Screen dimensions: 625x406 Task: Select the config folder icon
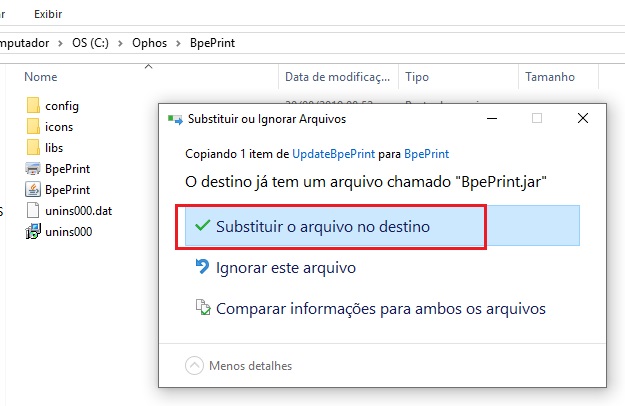[33, 106]
